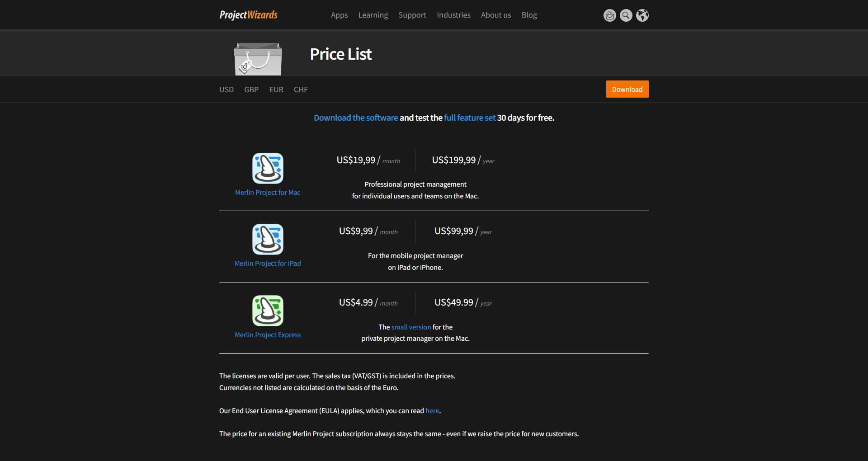The height and width of the screenshot is (461, 868).
Task: Switch prices to CHF
Action: 301,89
